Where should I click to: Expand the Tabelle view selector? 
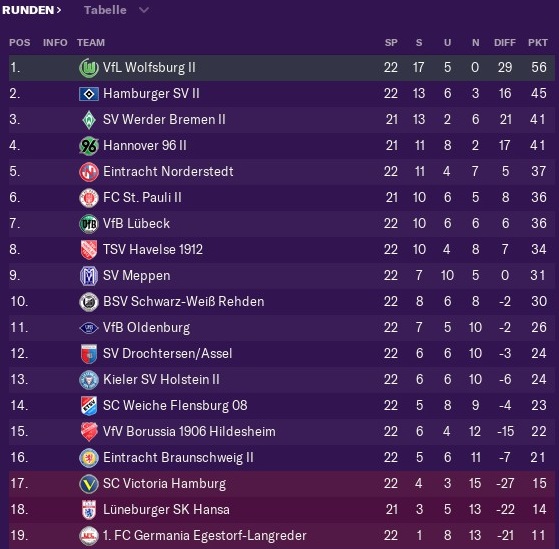point(116,10)
